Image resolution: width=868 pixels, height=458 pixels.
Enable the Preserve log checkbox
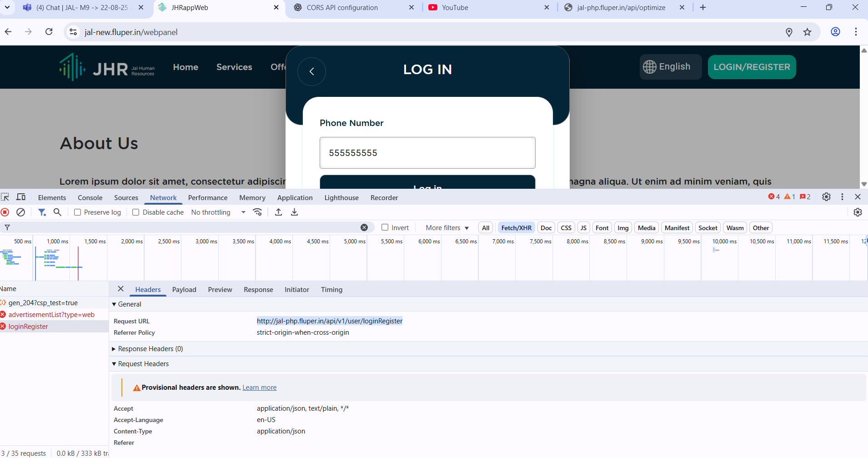tap(78, 212)
